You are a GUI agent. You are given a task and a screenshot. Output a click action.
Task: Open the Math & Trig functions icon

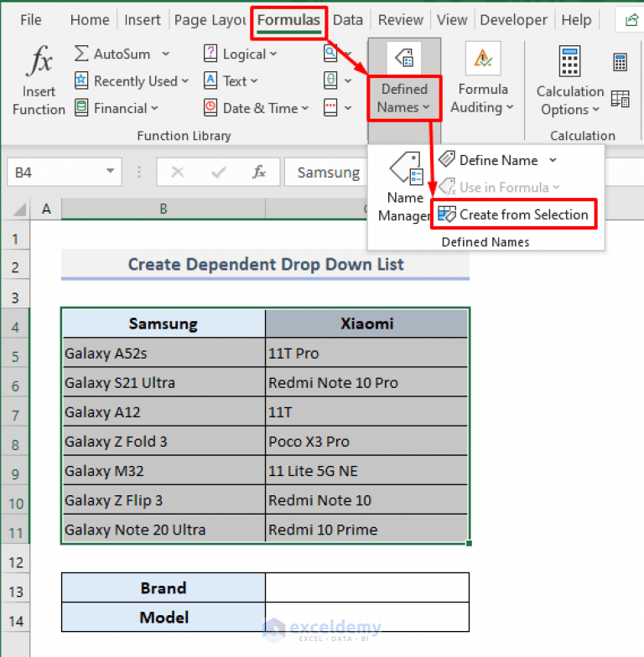point(330,80)
